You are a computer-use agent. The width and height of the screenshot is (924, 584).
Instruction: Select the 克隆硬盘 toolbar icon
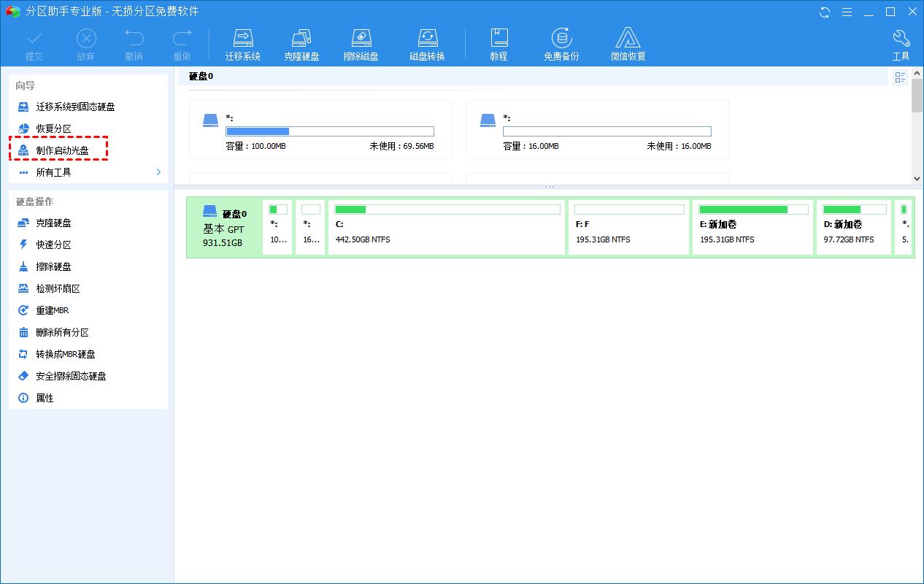[x=302, y=42]
